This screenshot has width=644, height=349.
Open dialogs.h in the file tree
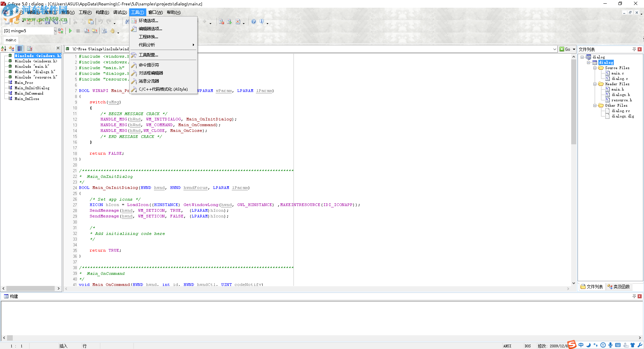click(621, 95)
